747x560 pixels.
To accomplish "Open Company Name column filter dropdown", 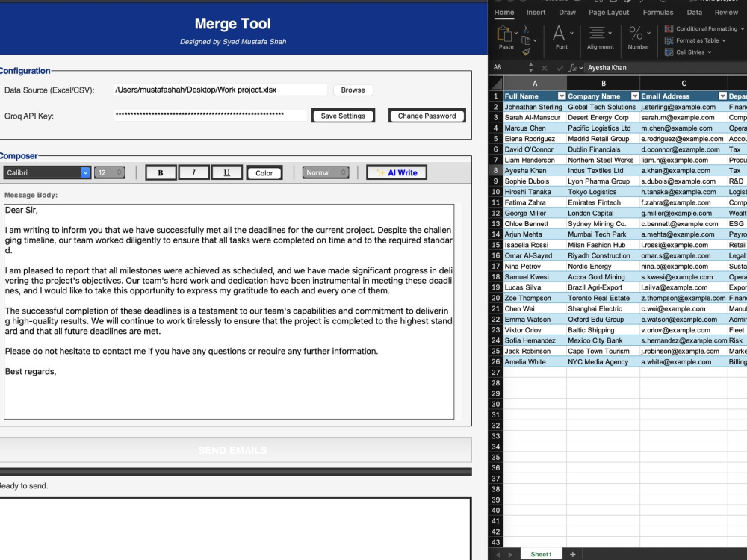I will (635, 96).
